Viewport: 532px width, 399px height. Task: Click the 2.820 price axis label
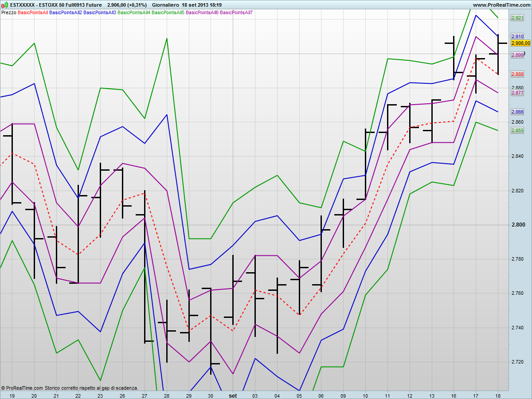click(x=518, y=191)
